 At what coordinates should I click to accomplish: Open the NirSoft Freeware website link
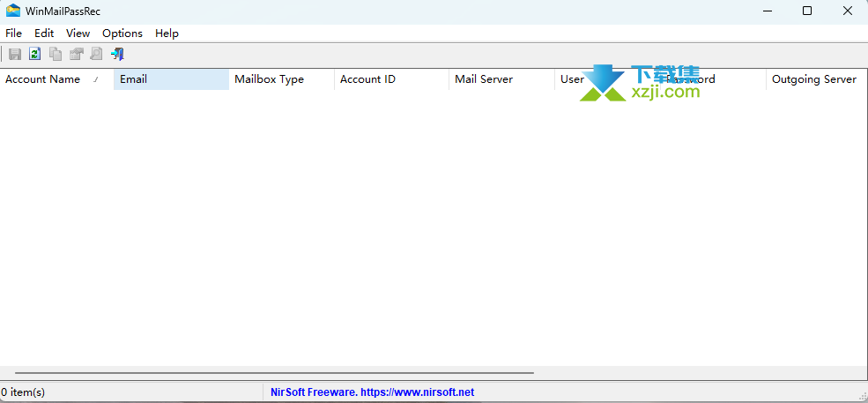(372, 392)
